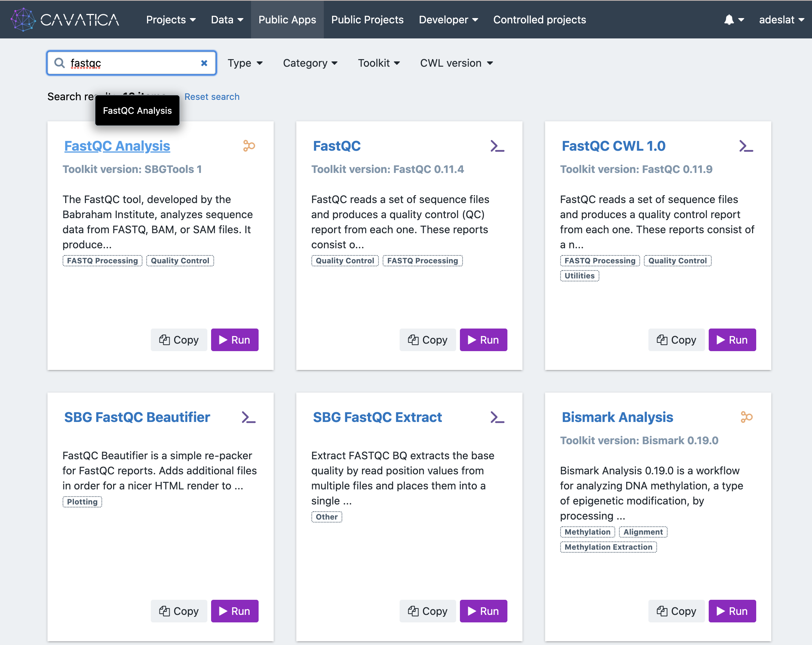Click into the fastqc search field
Screen dimensions: 812x645
[x=132, y=63]
